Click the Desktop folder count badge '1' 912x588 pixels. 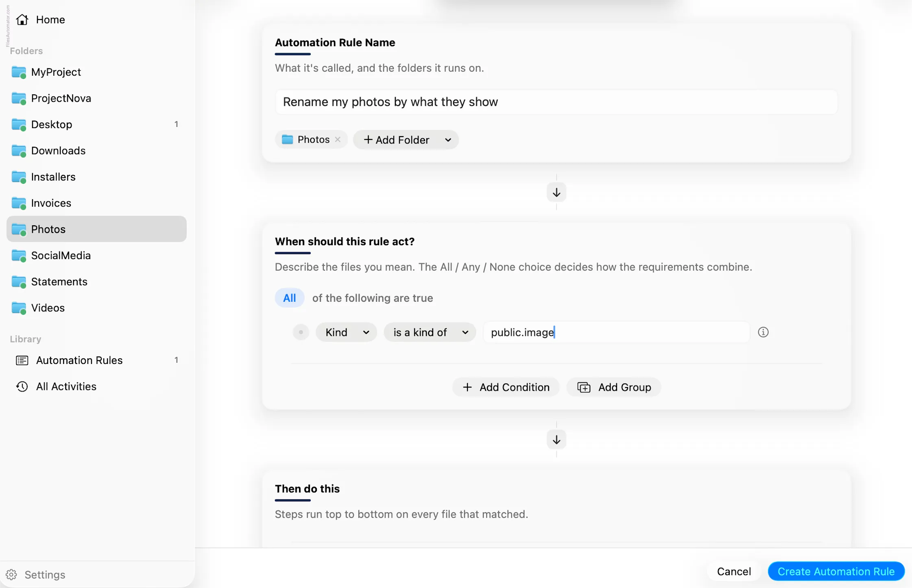click(176, 124)
